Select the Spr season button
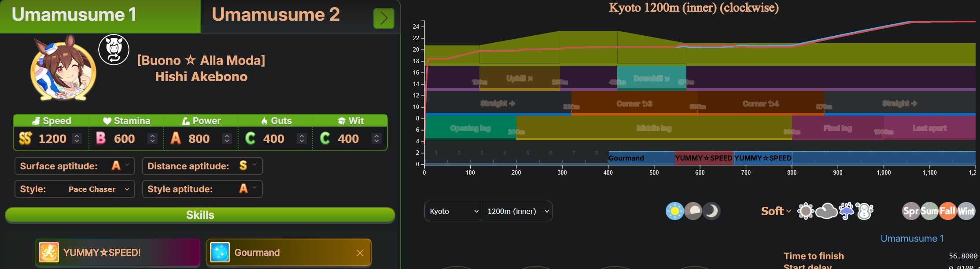The width and height of the screenshot is (980, 269). 911,211
